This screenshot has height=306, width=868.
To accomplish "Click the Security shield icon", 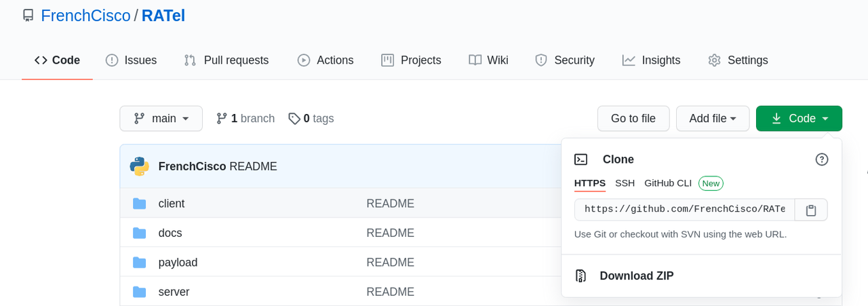I will tap(541, 60).
